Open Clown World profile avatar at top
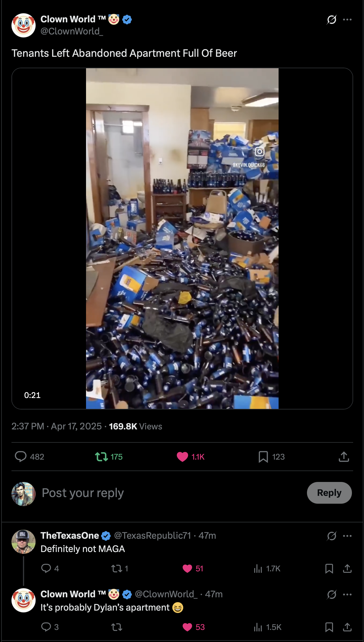The image size is (364, 642). (x=24, y=25)
